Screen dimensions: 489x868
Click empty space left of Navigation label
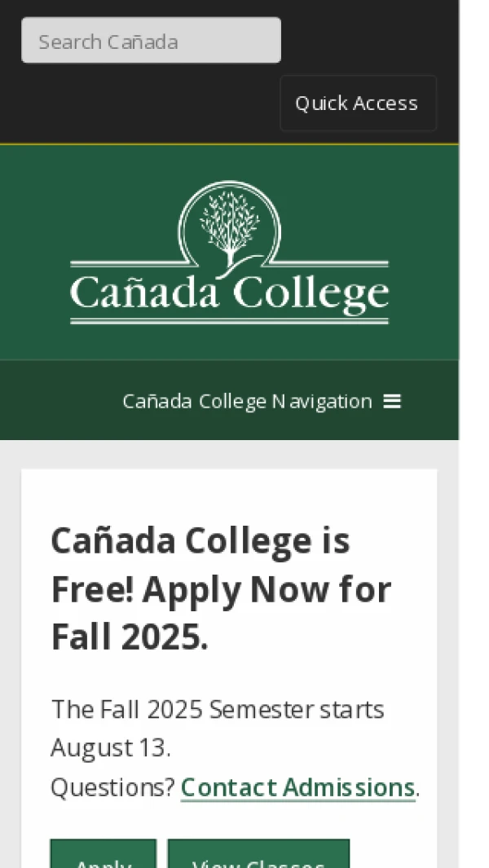(x=58, y=401)
